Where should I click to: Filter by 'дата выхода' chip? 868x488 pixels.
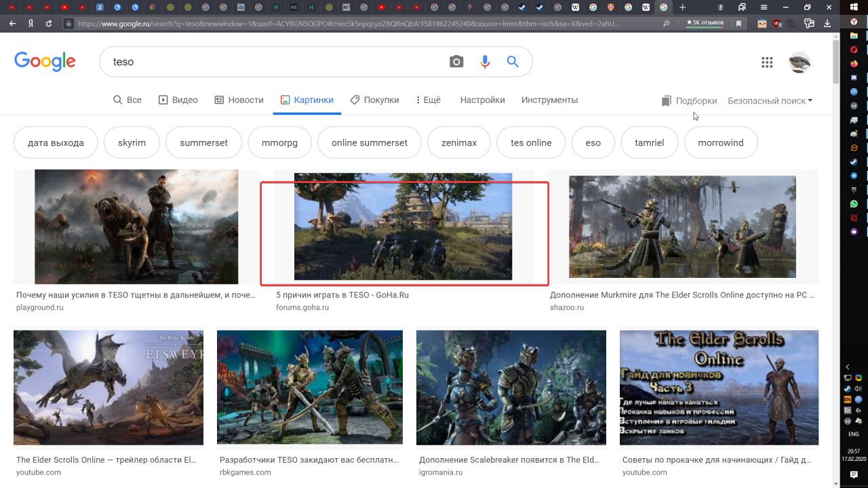(56, 142)
